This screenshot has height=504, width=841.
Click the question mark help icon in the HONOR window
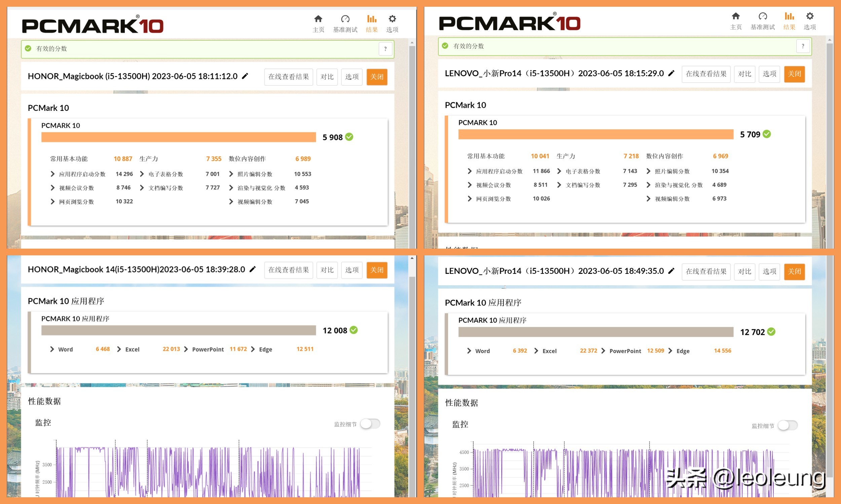click(x=385, y=49)
